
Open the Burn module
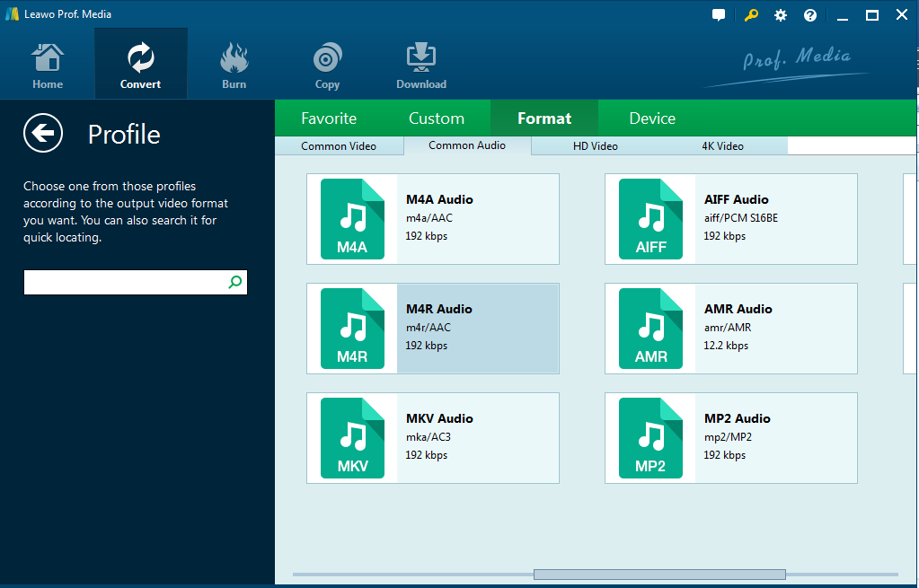coord(234,66)
